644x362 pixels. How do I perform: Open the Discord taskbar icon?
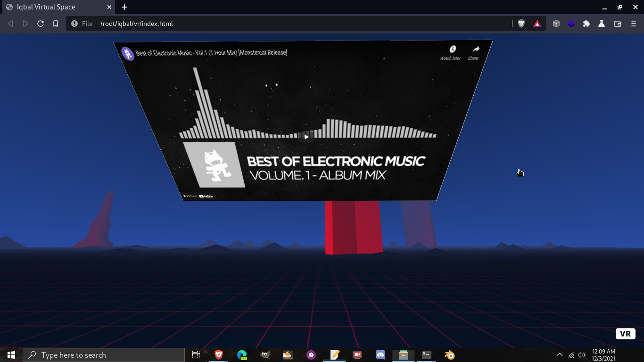point(380,355)
